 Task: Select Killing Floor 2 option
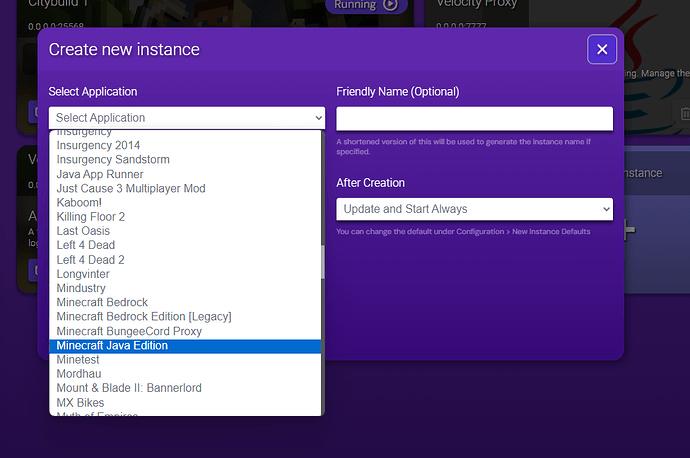click(185, 217)
